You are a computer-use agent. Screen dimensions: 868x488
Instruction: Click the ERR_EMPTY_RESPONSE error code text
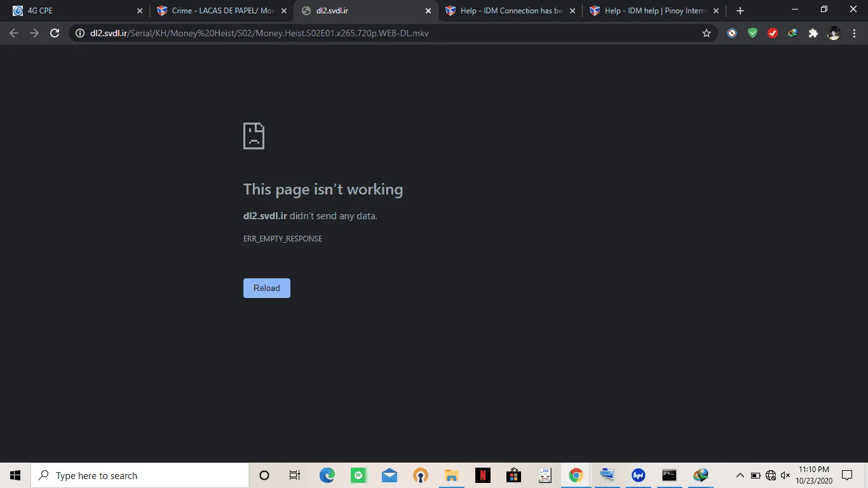283,239
